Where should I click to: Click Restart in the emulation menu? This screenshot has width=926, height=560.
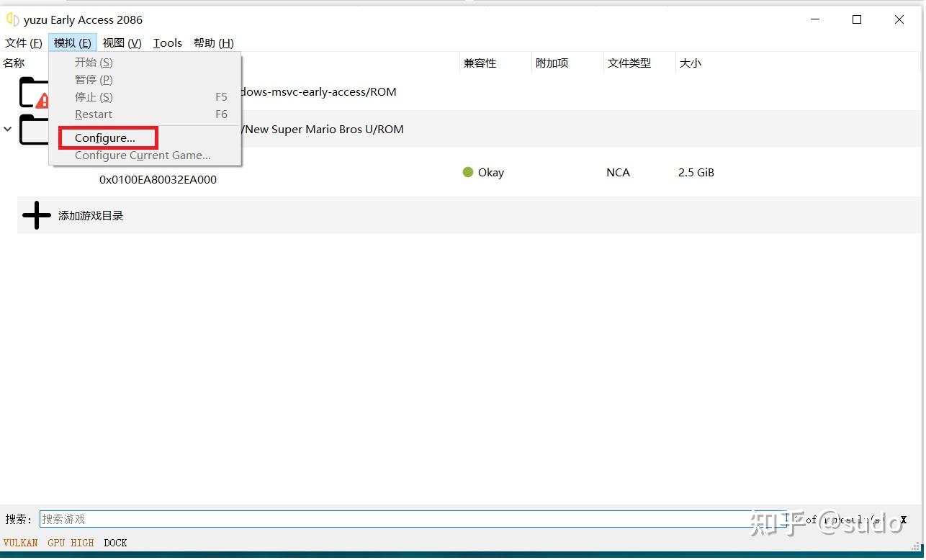[x=93, y=114]
